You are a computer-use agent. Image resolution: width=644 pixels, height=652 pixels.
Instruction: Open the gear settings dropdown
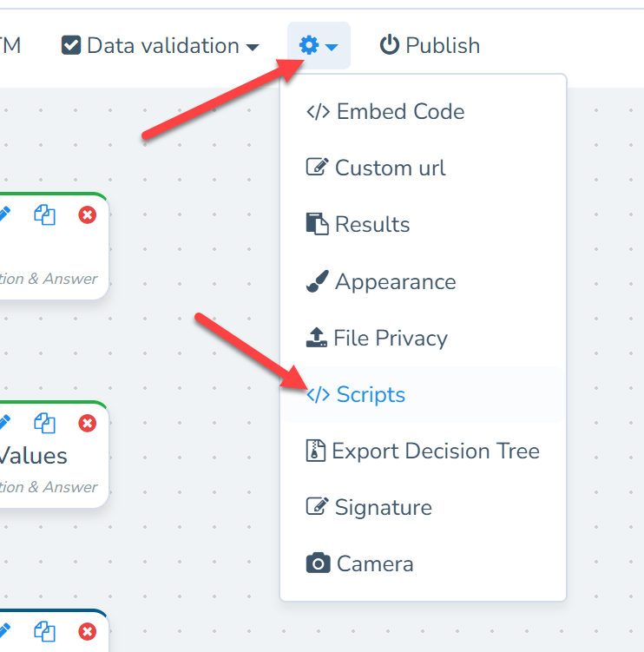319,45
